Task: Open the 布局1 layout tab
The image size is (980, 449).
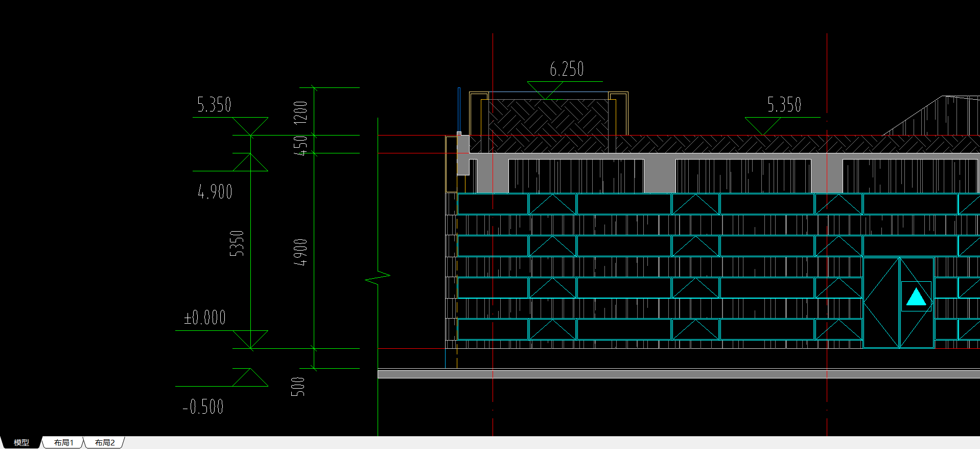Action: coord(63,442)
